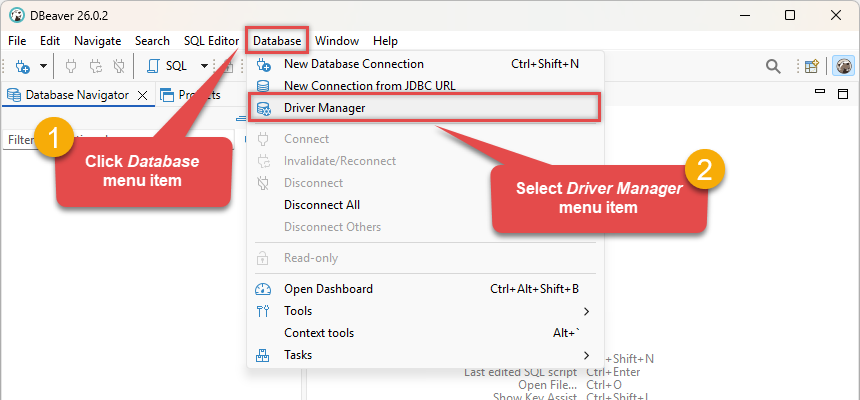Click the New Connection plug icon in toolbar
Viewport: 860px width, 400px height.
coord(22,66)
